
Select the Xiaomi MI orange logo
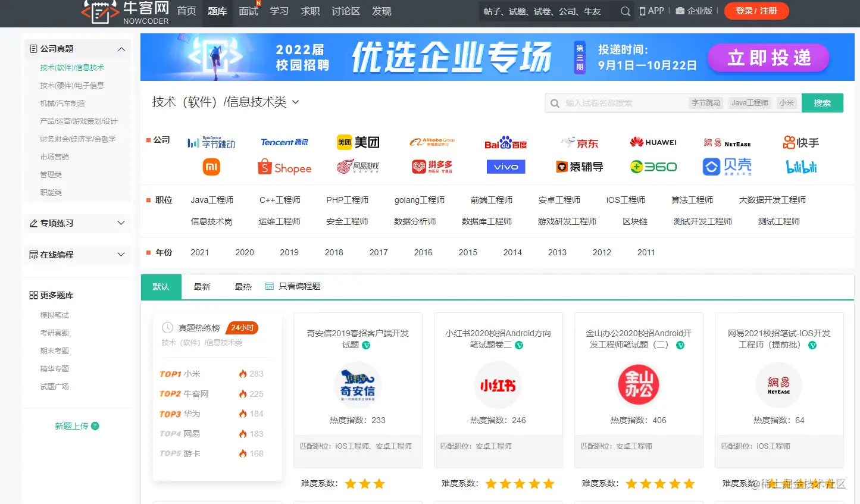tap(211, 167)
